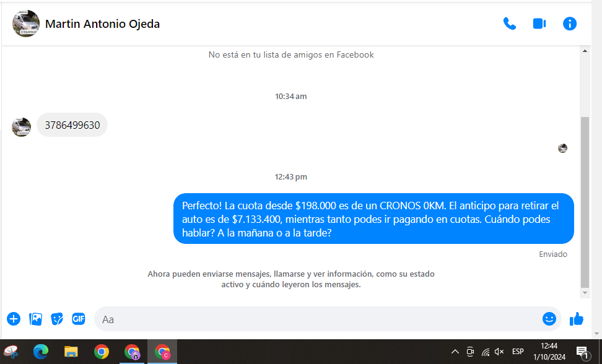Open File Explorer from the taskbar
The image size is (602, 364).
click(71, 352)
